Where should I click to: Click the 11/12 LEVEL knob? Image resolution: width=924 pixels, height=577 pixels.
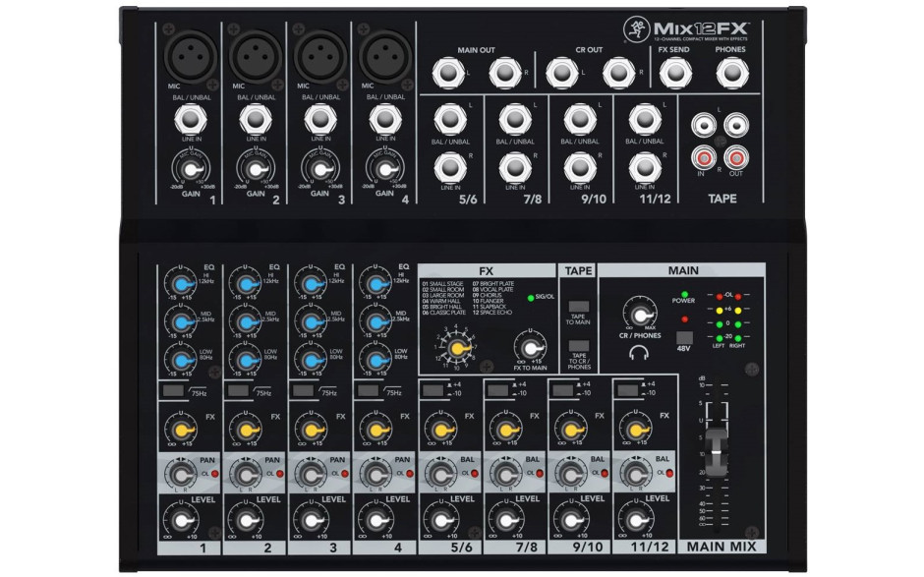click(x=636, y=520)
